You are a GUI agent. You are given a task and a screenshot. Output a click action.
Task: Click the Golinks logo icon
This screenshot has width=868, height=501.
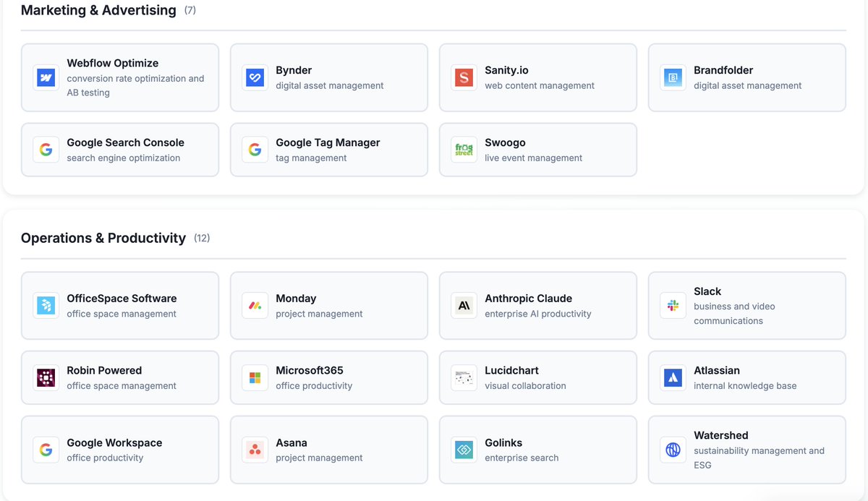pyautogui.click(x=464, y=450)
